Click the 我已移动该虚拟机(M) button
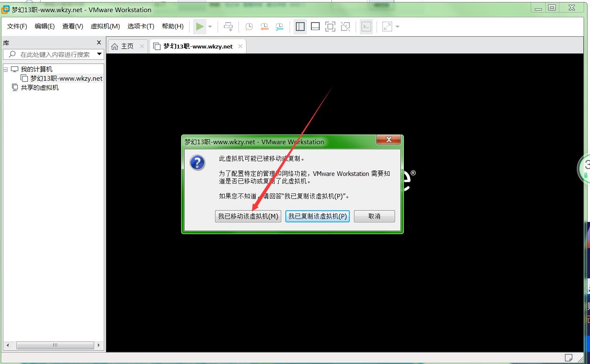The width and height of the screenshot is (590, 364). click(248, 216)
